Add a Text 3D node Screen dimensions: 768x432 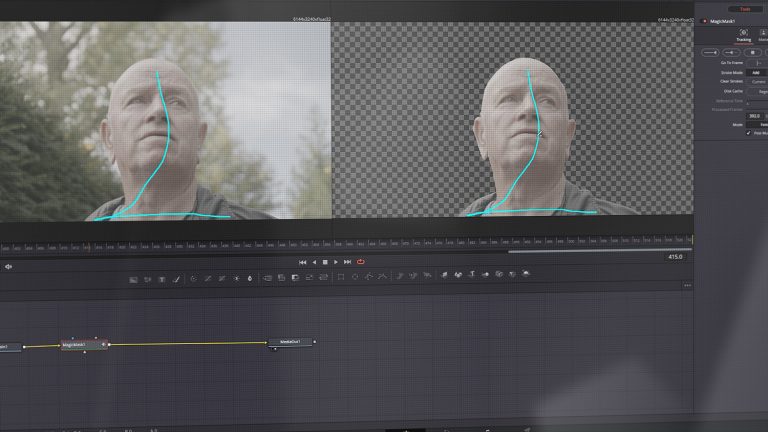[x=472, y=274]
